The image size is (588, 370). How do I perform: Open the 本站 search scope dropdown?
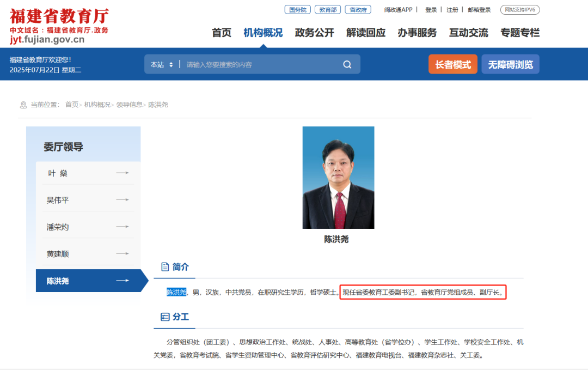click(x=162, y=64)
